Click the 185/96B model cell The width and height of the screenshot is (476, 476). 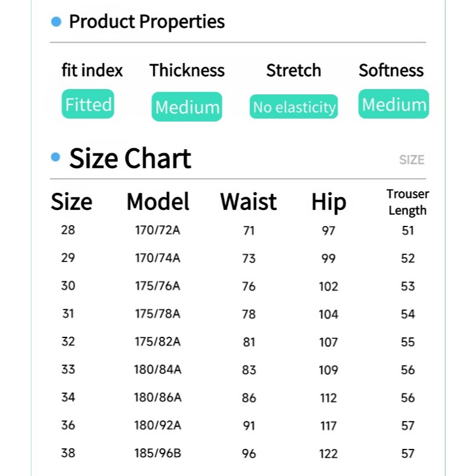157,454
